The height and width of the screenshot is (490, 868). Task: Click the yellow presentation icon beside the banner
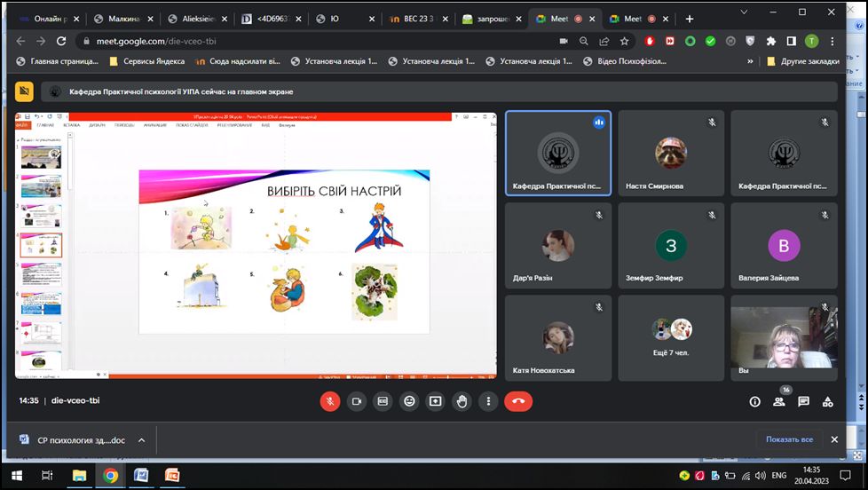[x=24, y=91]
